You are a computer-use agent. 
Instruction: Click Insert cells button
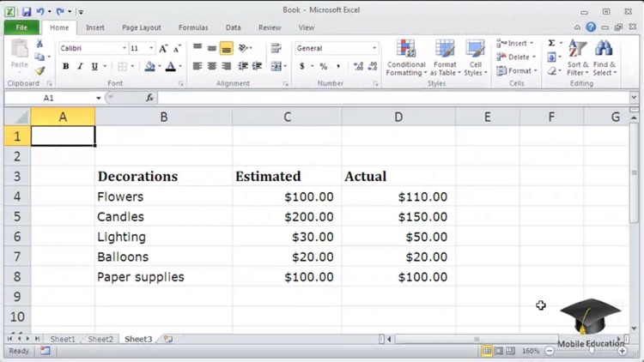coord(515,43)
